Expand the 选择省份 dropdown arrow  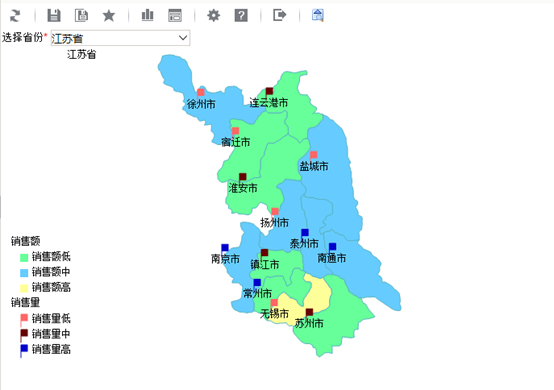pyautogui.click(x=183, y=38)
